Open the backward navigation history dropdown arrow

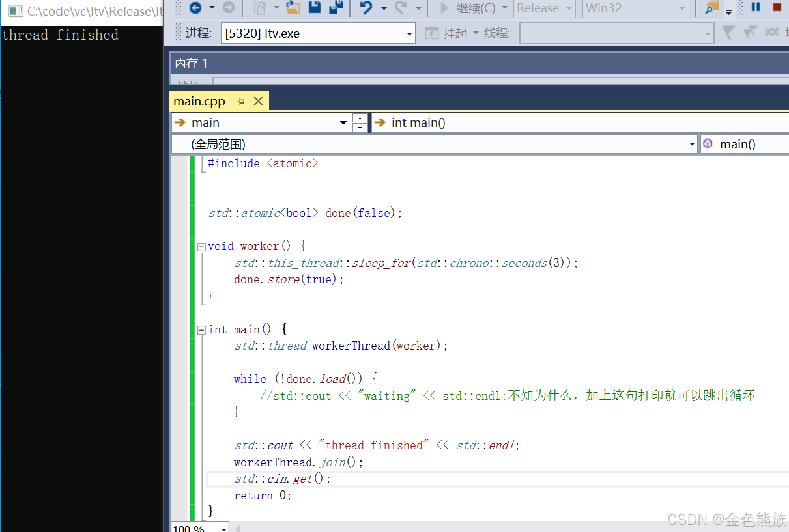click(211, 8)
